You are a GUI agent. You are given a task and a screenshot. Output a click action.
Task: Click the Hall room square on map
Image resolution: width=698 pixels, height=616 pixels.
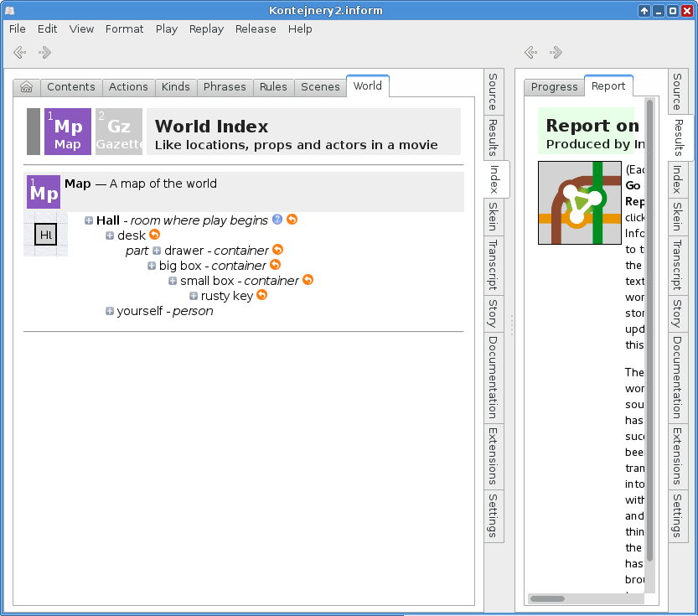point(45,235)
